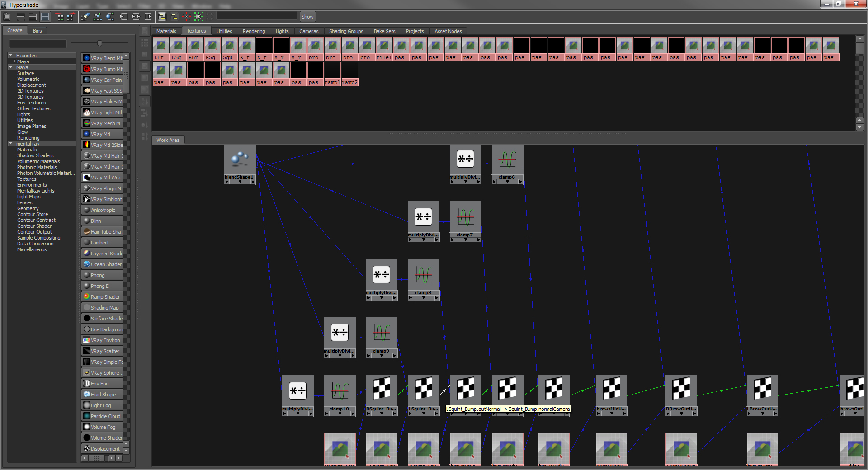The image size is (868, 470).
Task: Collapse the Favorites tree section
Action: coord(11,56)
